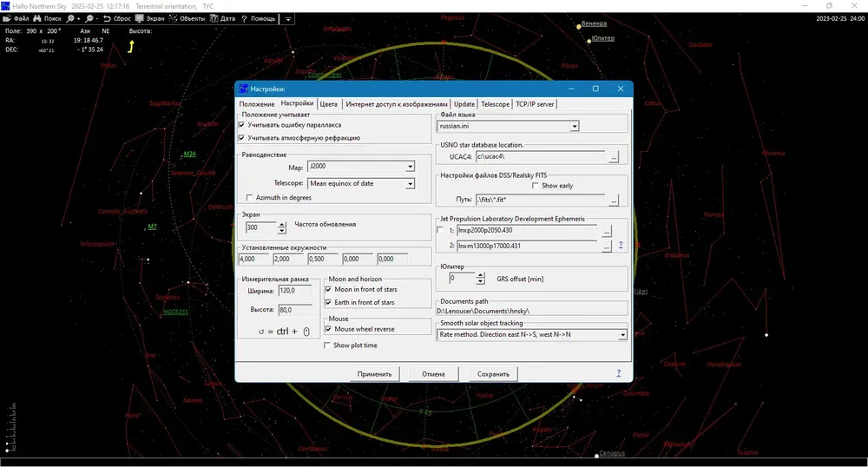Switch to the Telescope tab
This screenshot has height=467, width=868.
495,104
